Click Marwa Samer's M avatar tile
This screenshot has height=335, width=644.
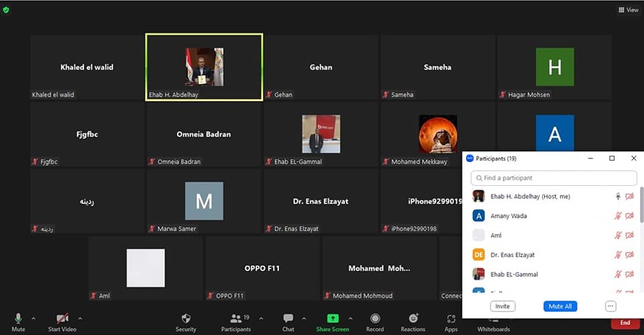(204, 201)
